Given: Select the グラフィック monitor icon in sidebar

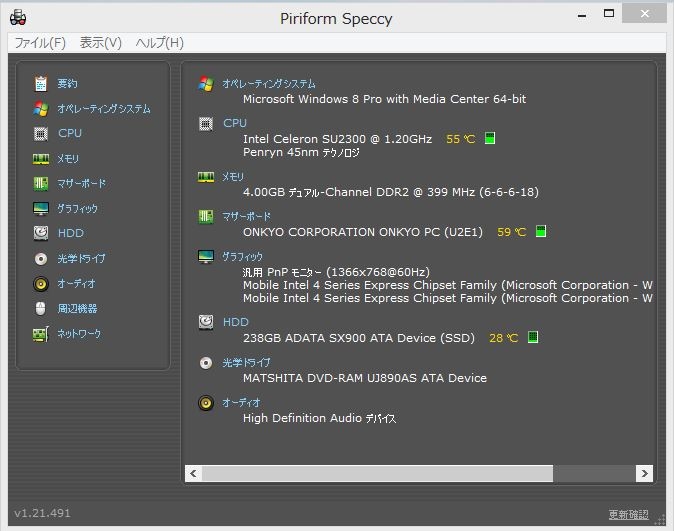Looking at the screenshot, I should click(x=40, y=209).
